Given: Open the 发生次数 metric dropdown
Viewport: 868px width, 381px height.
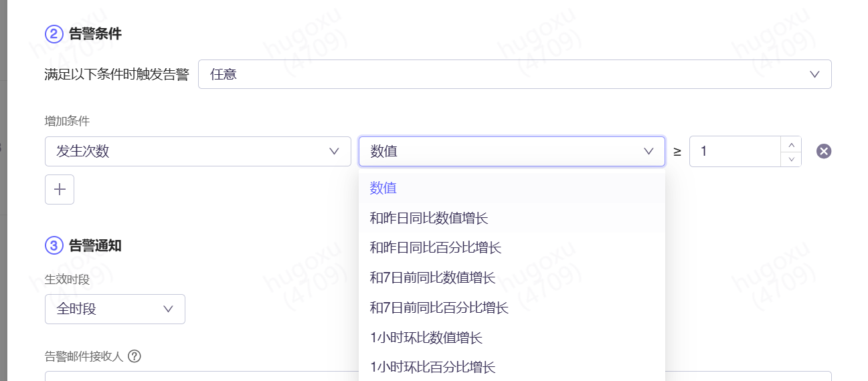Looking at the screenshot, I should click(198, 152).
